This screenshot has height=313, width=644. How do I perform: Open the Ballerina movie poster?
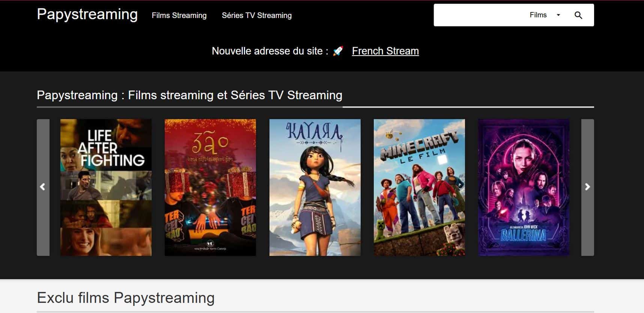pos(524,187)
